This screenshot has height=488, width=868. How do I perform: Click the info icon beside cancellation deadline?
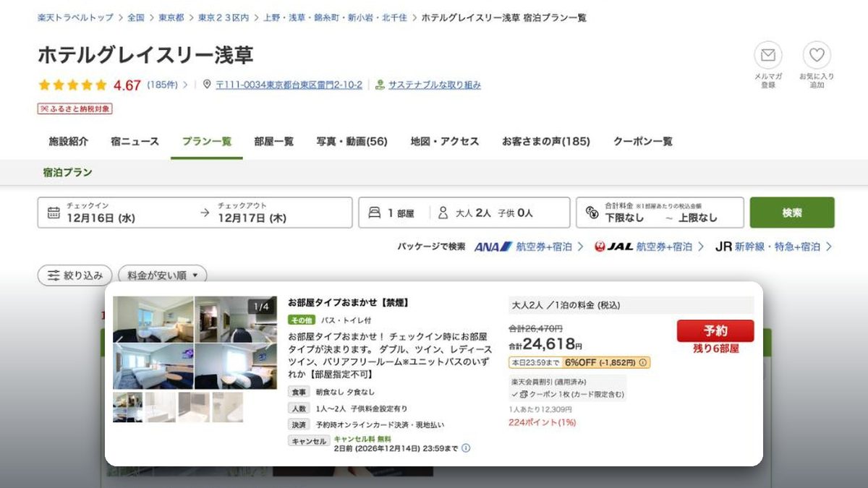coord(466,448)
